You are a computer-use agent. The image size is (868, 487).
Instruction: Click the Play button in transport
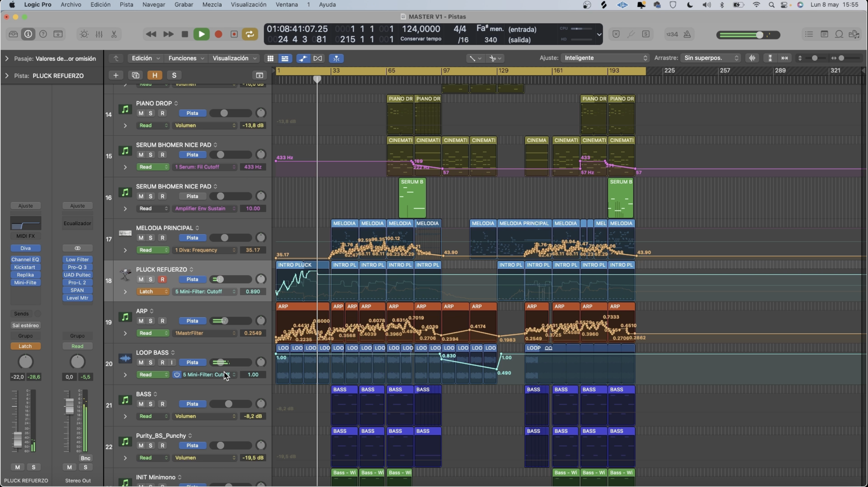(201, 34)
